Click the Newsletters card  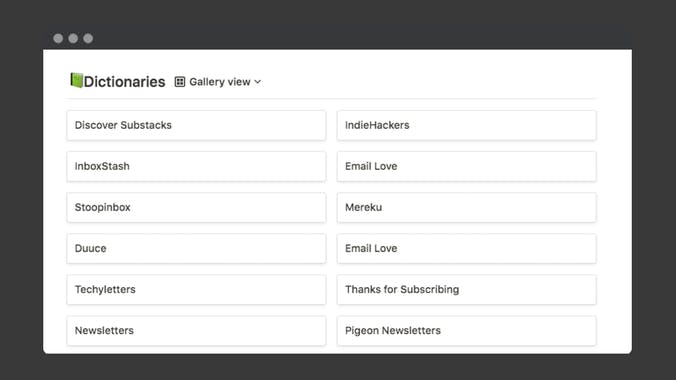tap(196, 331)
